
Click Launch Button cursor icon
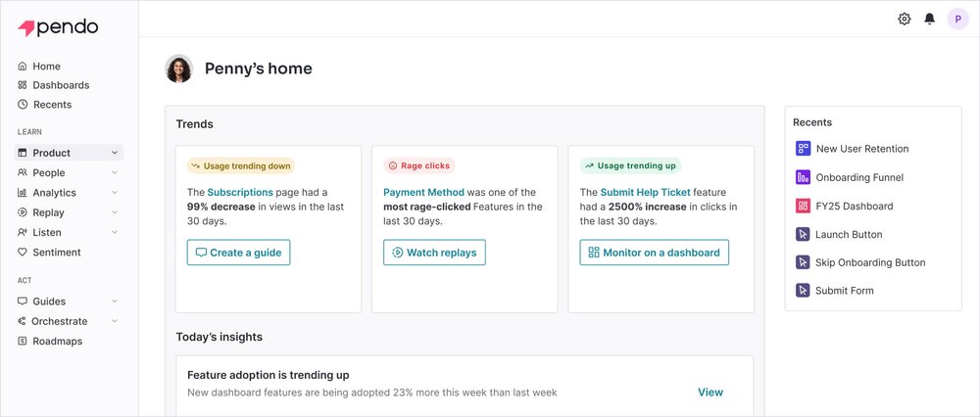pos(803,235)
